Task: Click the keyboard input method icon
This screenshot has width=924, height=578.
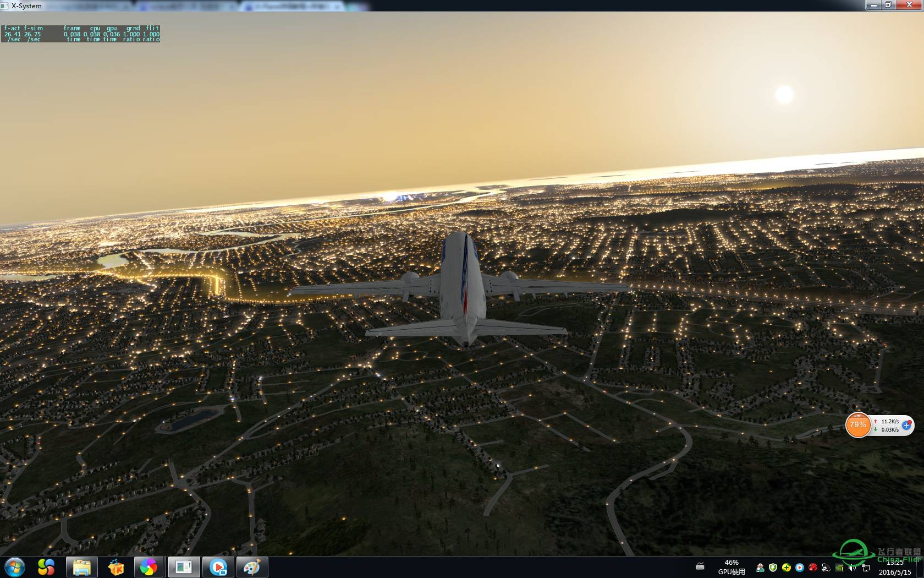Action: point(700,566)
